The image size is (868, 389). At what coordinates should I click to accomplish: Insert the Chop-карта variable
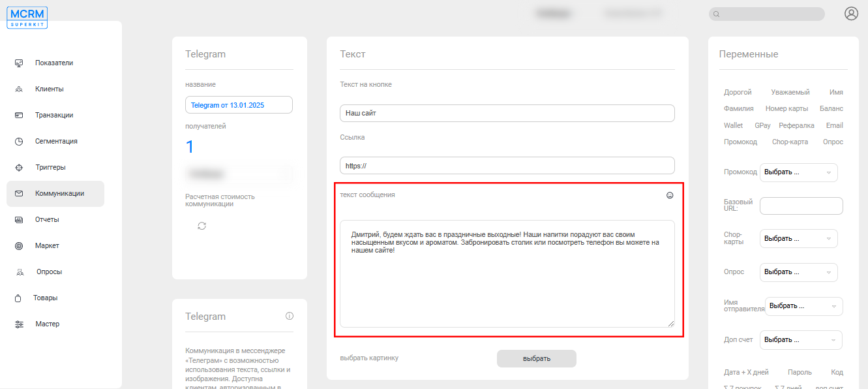click(x=790, y=142)
